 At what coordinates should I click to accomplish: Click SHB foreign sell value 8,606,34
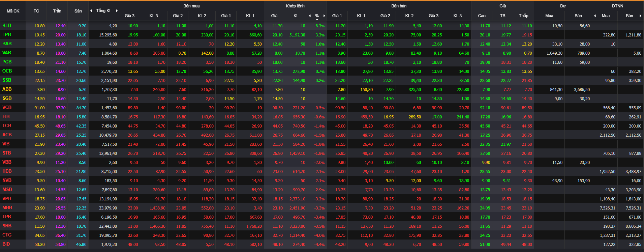pyautogui.click(x=634, y=226)
